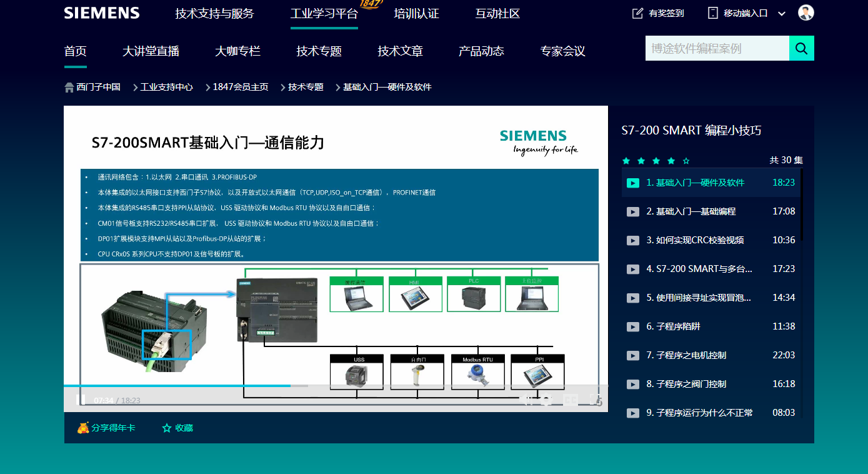The image size is (868, 474).
Task: Toggle video closed captions
Action: 570,400
